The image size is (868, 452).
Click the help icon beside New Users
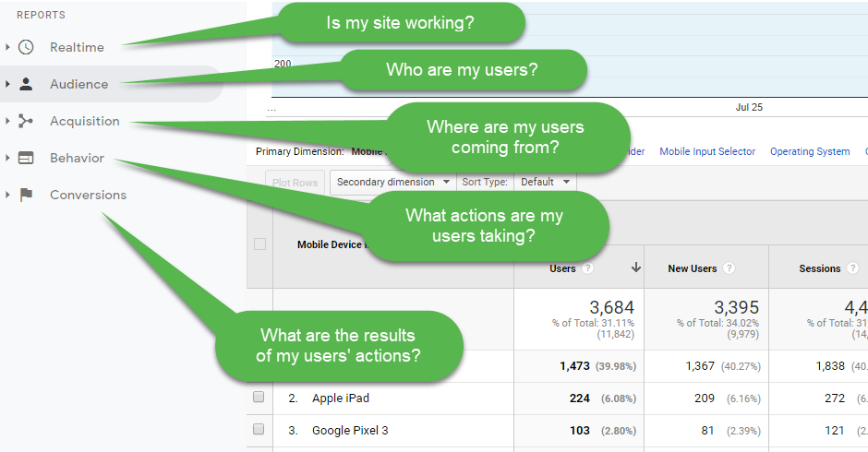pos(729,268)
